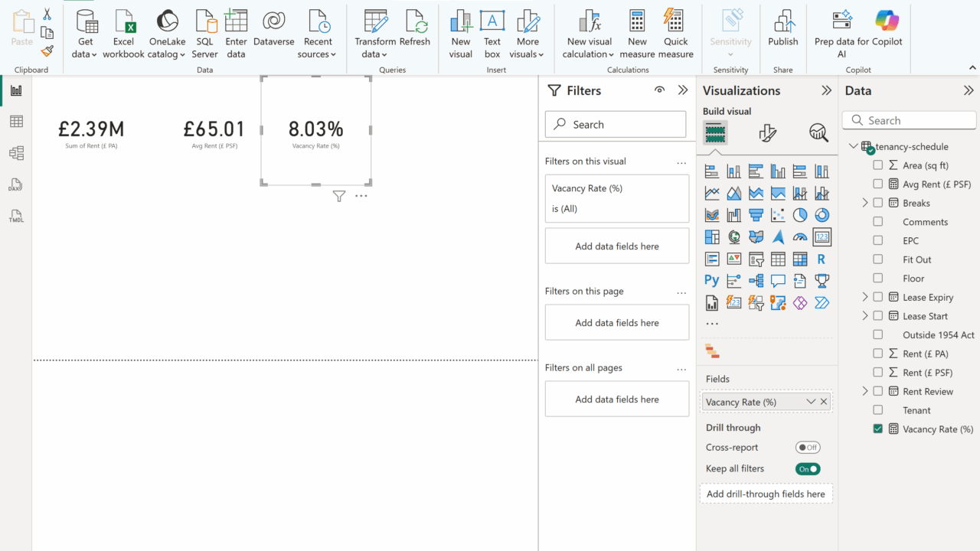This screenshot has height=551, width=980.
Task: Choose the Funnel visualization
Action: [756, 215]
